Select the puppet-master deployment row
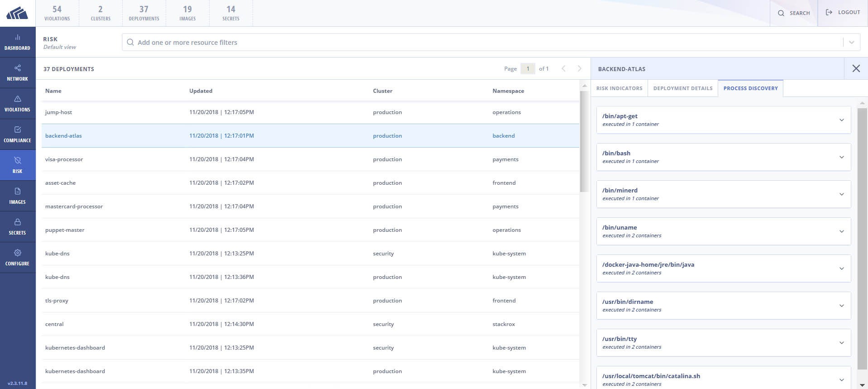Image resolution: width=868 pixels, height=389 pixels. (310, 230)
